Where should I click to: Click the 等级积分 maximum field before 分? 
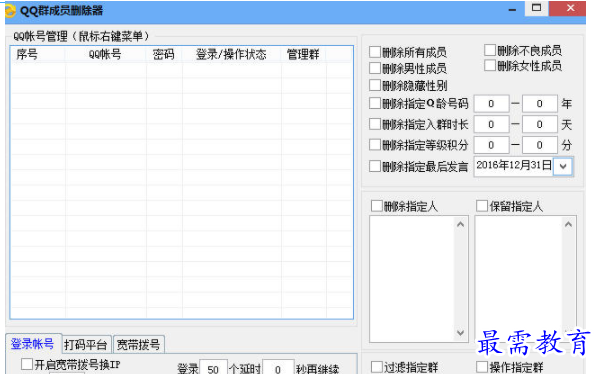539,145
